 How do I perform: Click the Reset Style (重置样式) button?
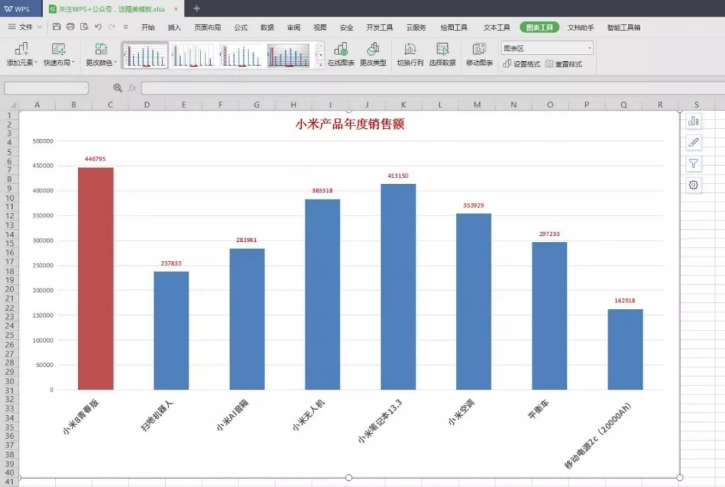pos(564,64)
